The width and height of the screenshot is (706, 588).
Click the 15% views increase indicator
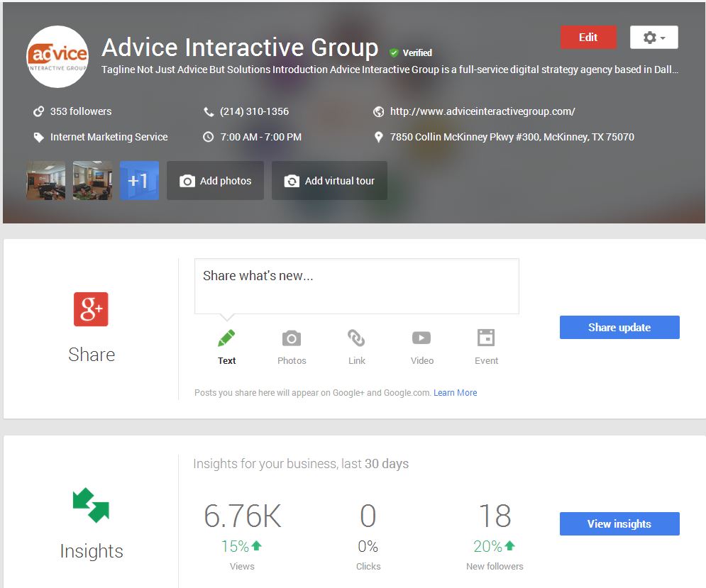pyautogui.click(x=242, y=546)
